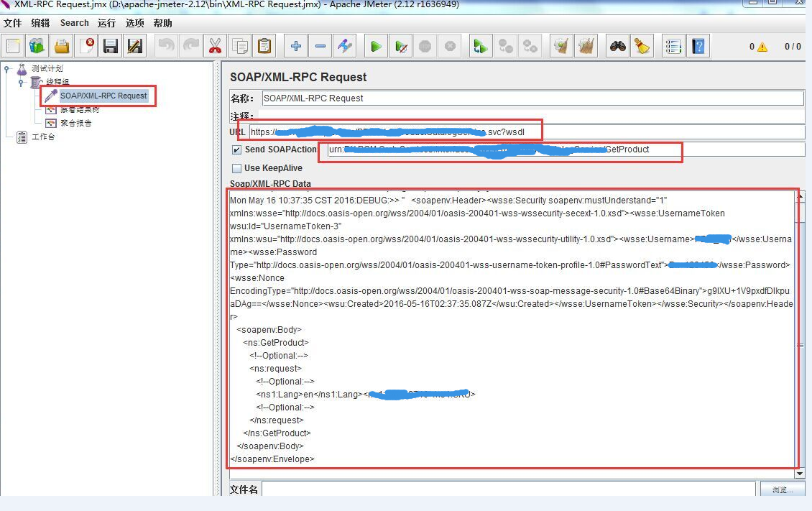Screen dimensions: 812x511
Task: Click the warning triangle error counter
Action: pyautogui.click(x=762, y=47)
